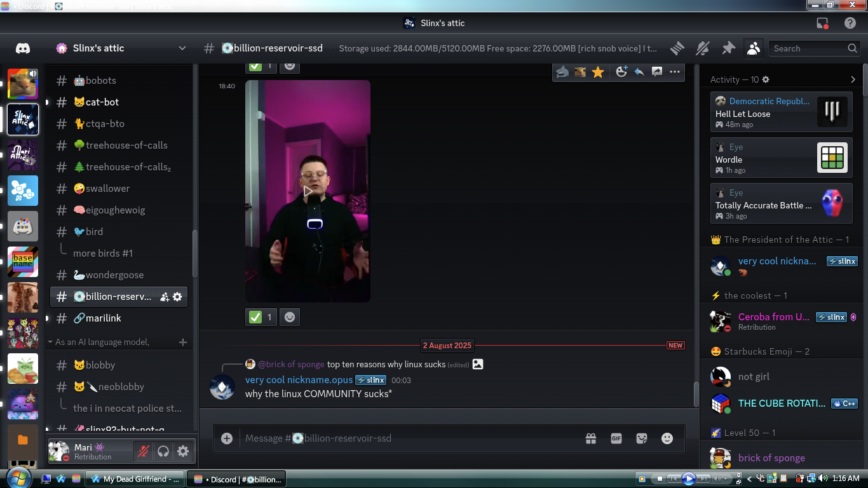The height and width of the screenshot is (488, 868).
Task: Open Discord Help via question mark icon
Action: tap(850, 23)
